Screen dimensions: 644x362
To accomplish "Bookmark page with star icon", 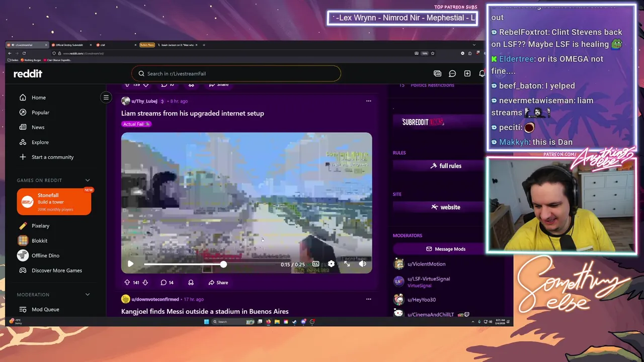I will pyautogui.click(x=433, y=53).
